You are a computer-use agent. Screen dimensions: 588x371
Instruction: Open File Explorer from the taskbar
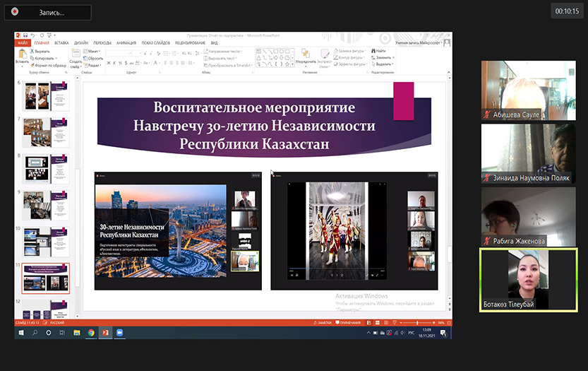click(77, 332)
